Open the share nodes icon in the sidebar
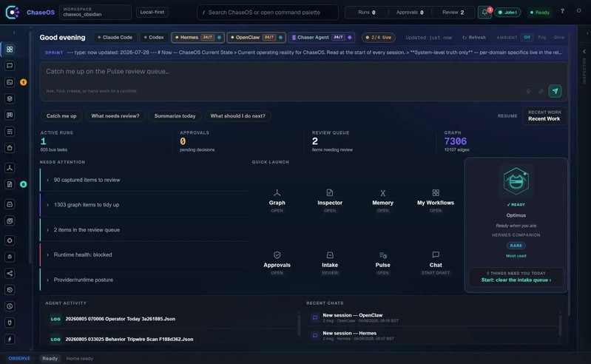This screenshot has width=591, height=364. 10,273
